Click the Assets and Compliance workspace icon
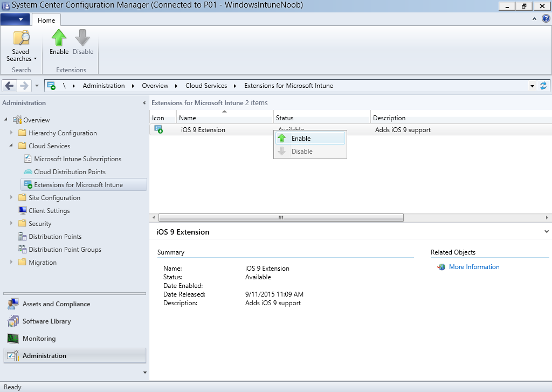This screenshot has height=392, width=552. 13,304
